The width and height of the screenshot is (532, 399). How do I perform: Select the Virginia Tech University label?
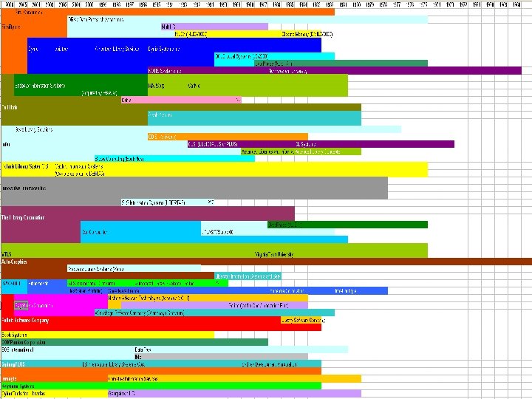(274, 254)
